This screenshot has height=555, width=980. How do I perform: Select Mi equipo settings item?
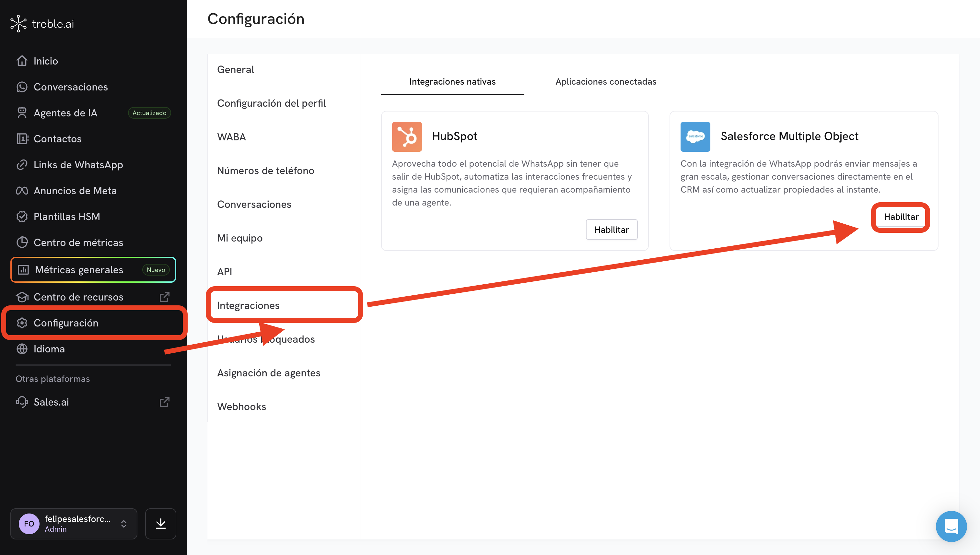pyautogui.click(x=239, y=238)
